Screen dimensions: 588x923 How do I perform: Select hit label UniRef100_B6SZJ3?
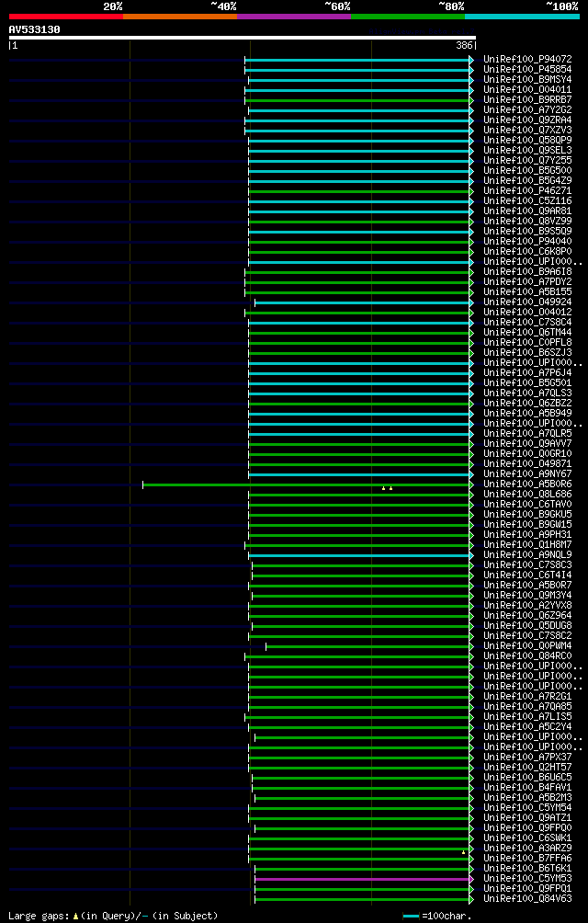[527, 353]
